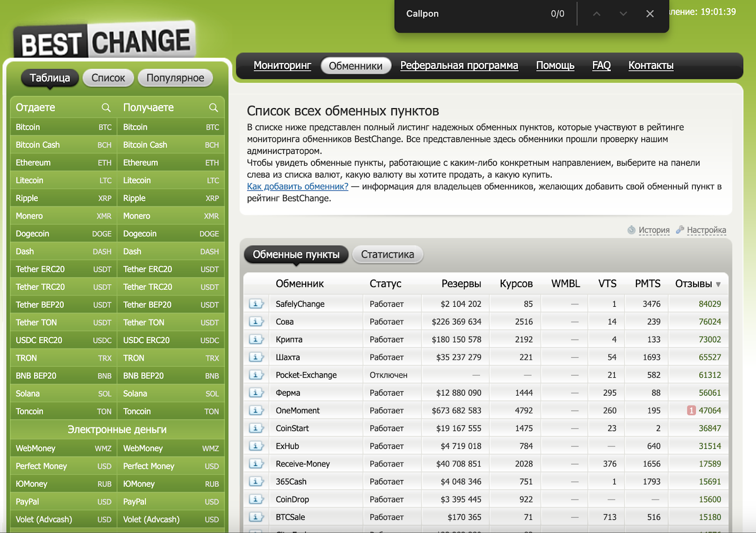Select Ethereum in Получаете column
Viewport: 756px width, 533px height.
(171, 162)
